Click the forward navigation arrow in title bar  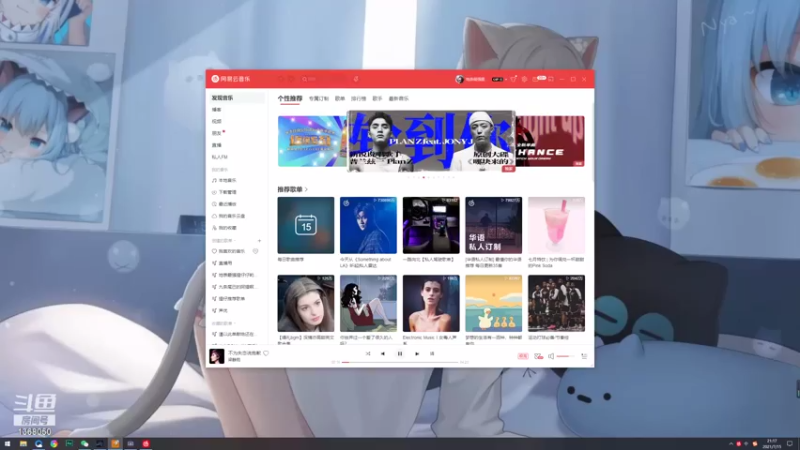(x=291, y=79)
